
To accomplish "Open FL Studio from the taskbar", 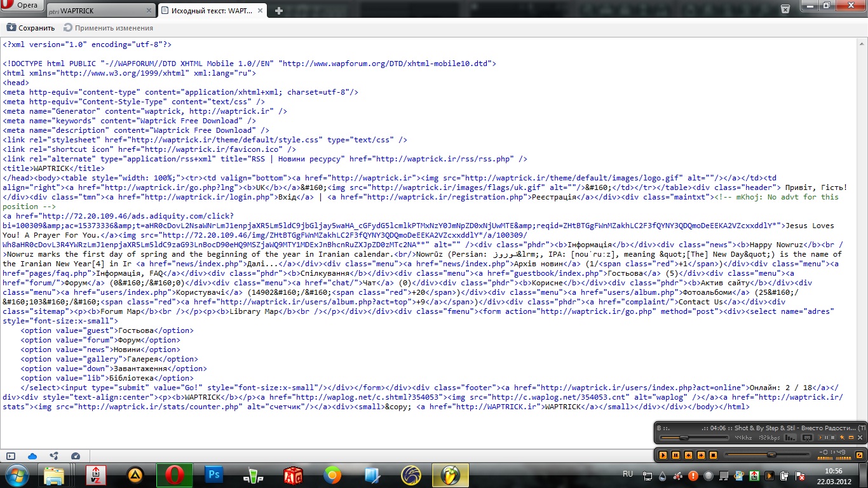I will coord(451,475).
